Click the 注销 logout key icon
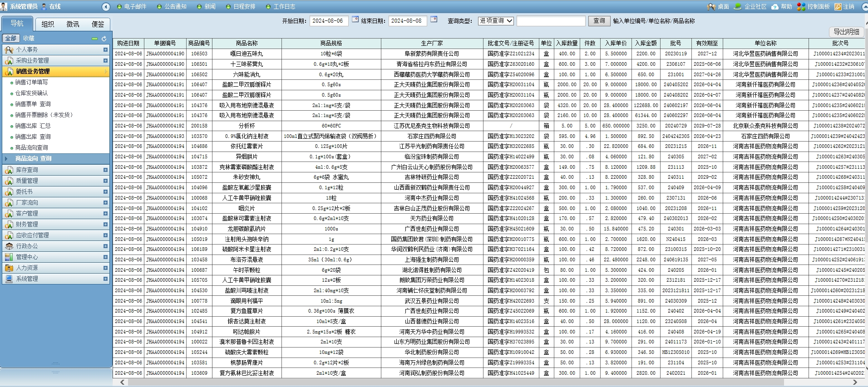The height and width of the screenshot is (387, 868). tap(838, 6)
